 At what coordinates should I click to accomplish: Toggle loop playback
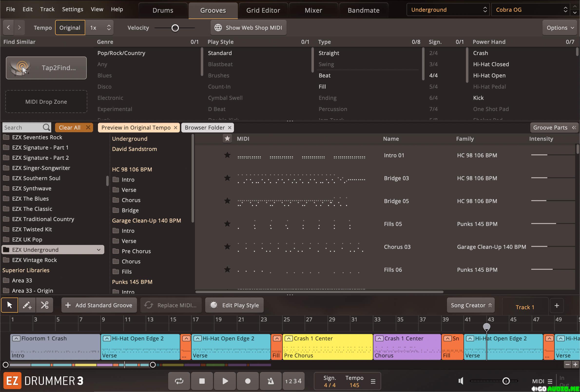179,381
